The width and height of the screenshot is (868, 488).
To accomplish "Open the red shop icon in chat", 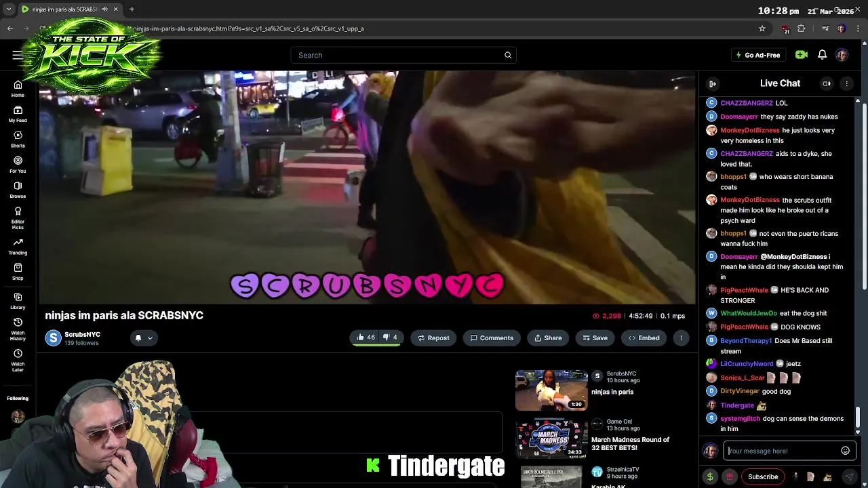I will tap(730, 476).
